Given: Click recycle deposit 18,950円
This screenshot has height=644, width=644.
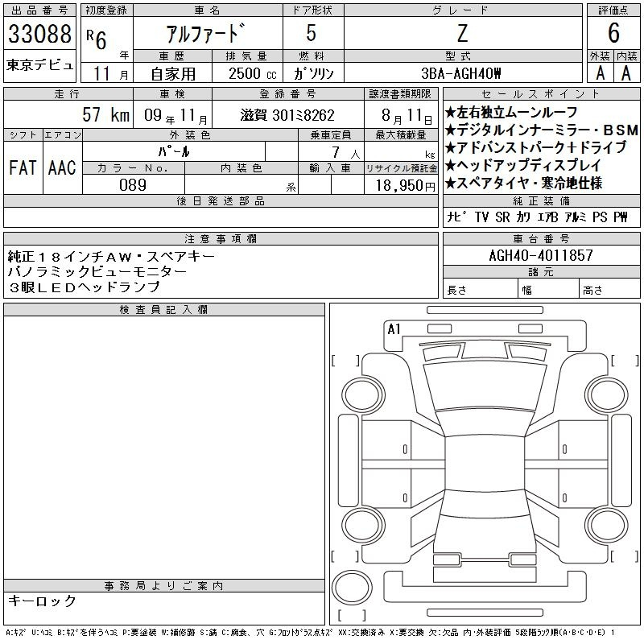Looking at the screenshot, I should coord(406,186).
